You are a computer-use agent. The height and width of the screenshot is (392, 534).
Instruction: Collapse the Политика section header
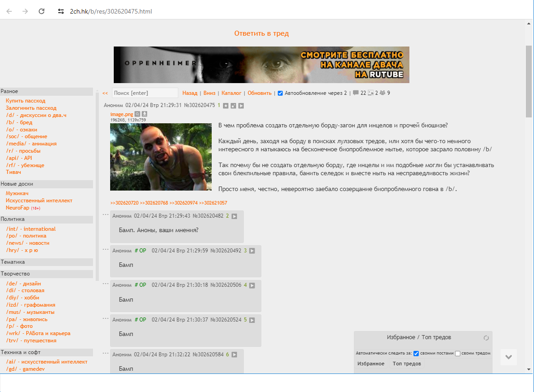(46, 219)
